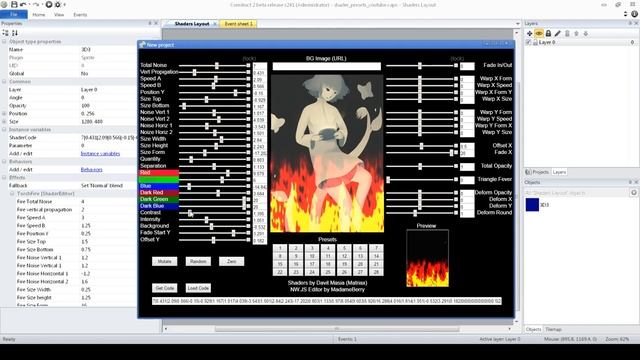Select preset number 1
The image size is (640, 360).
[x=280, y=248]
